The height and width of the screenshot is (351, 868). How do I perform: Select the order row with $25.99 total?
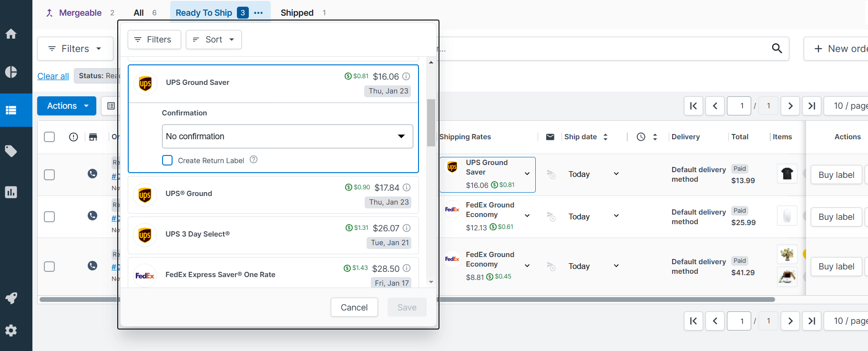[x=50, y=217]
